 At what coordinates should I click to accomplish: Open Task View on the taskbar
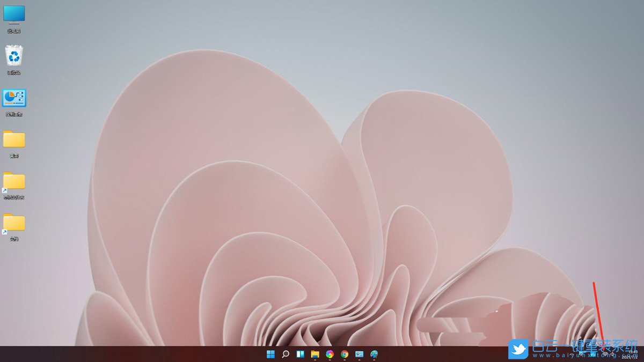pyautogui.click(x=300, y=354)
